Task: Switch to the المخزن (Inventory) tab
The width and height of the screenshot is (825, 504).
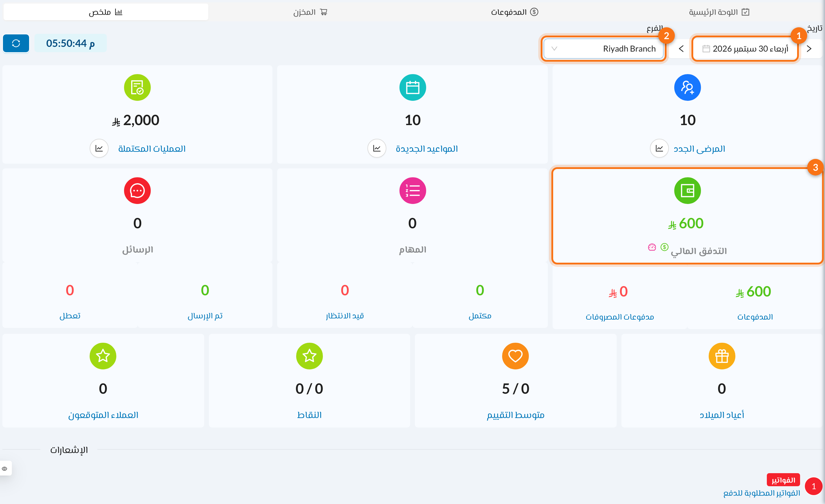Action: click(310, 12)
